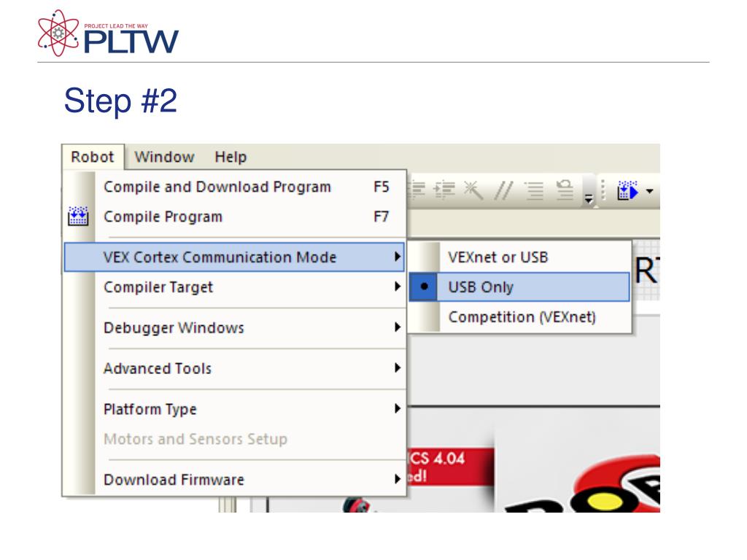
Task: Select VEXnet or USB mode
Action: [519, 257]
